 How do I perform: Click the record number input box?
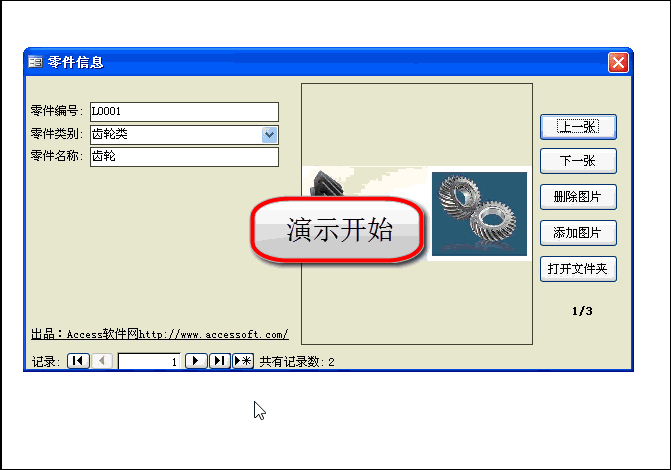[149, 361]
